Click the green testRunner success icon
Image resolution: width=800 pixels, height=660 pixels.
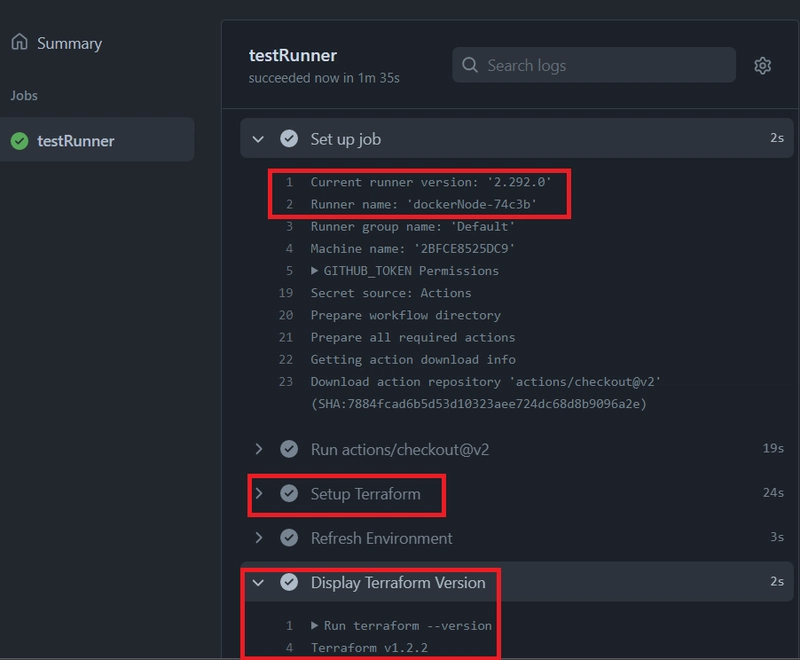pos(19,141)
